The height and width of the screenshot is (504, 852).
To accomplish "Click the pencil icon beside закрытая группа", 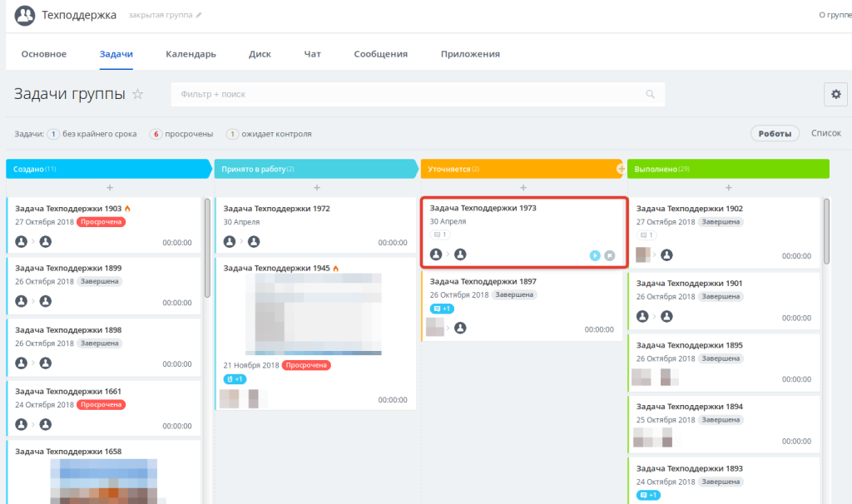I will pyautogui.click(x=199, y=15).
